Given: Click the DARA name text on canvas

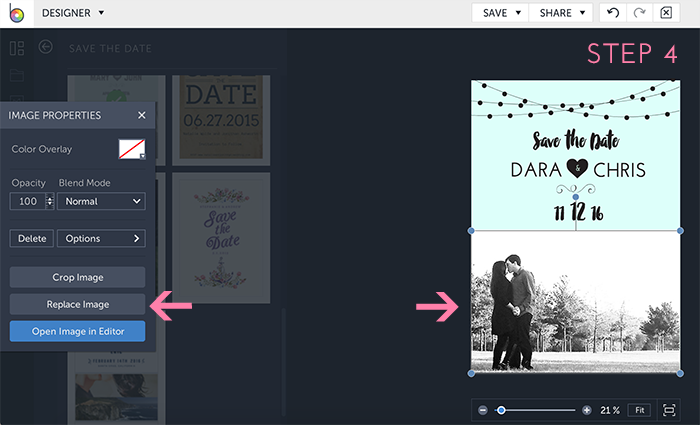Looking at the screenshot, I should (x=536, y=170).
